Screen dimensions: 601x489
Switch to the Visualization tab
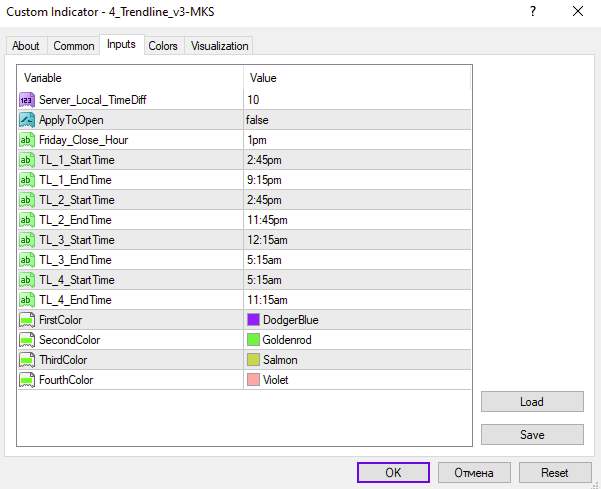click(x=219, y=46)
